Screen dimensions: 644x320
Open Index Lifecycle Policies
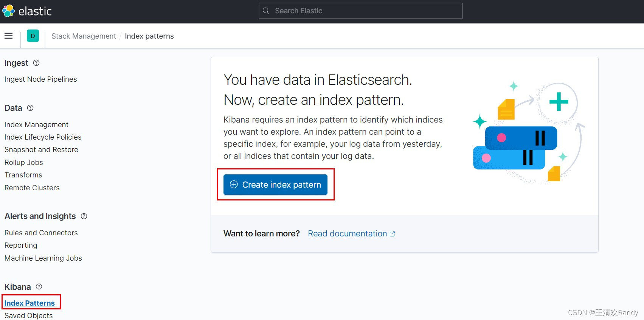(43, 137)
